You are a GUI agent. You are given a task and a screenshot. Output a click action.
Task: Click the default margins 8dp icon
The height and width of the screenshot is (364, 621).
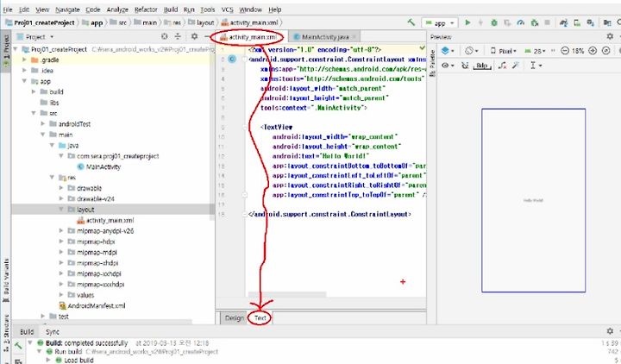coord(482,66)
